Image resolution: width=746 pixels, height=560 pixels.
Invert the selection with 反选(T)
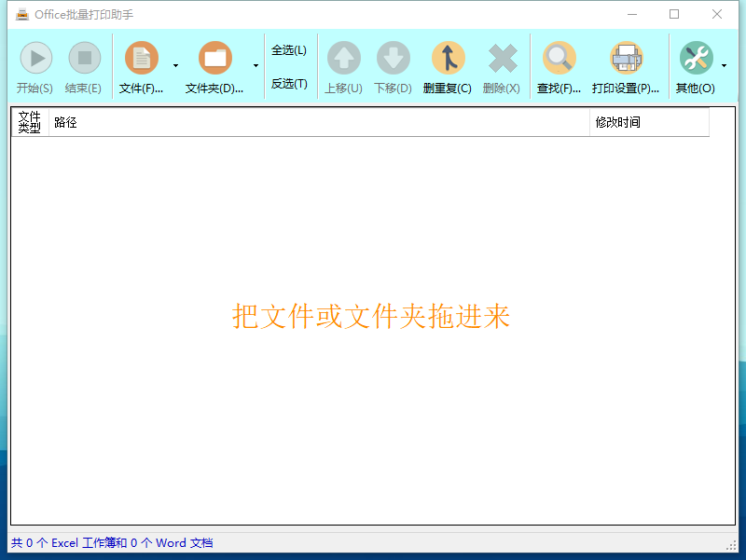[x=289, y=84]
